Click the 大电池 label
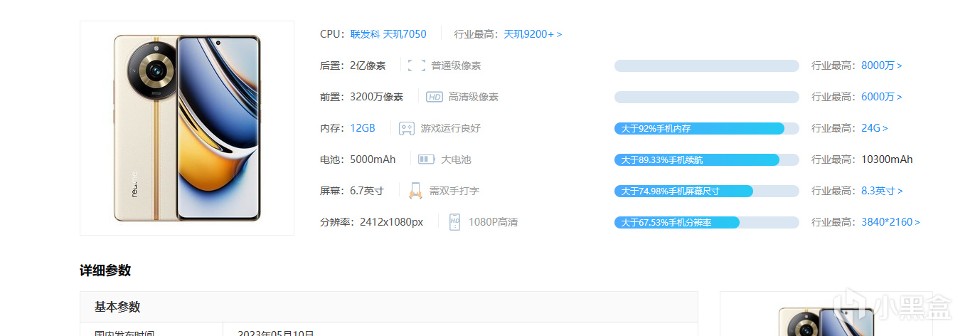The width and height of the screenshot is (980, 336). click(x=456, y=159)
